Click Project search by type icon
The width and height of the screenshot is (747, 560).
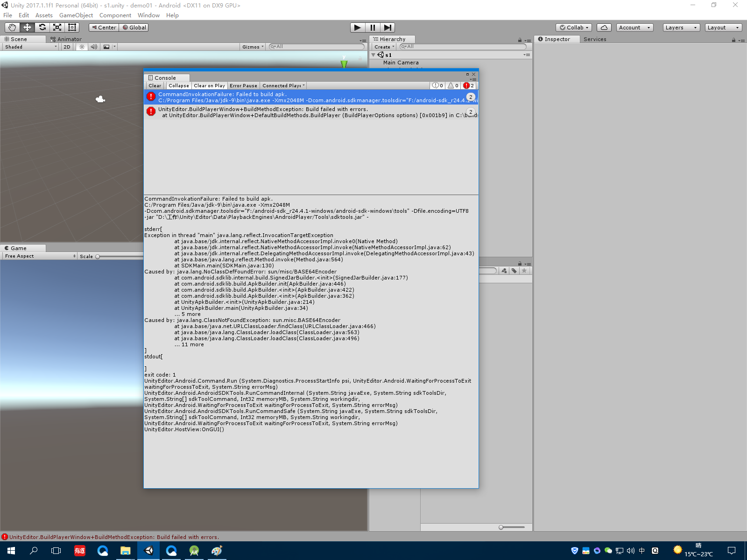504,271
